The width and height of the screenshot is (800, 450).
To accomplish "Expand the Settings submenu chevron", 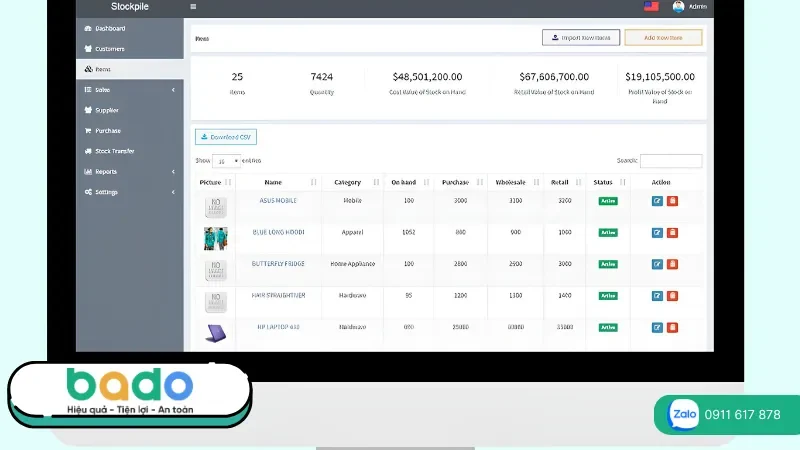I will coord(173,192).
